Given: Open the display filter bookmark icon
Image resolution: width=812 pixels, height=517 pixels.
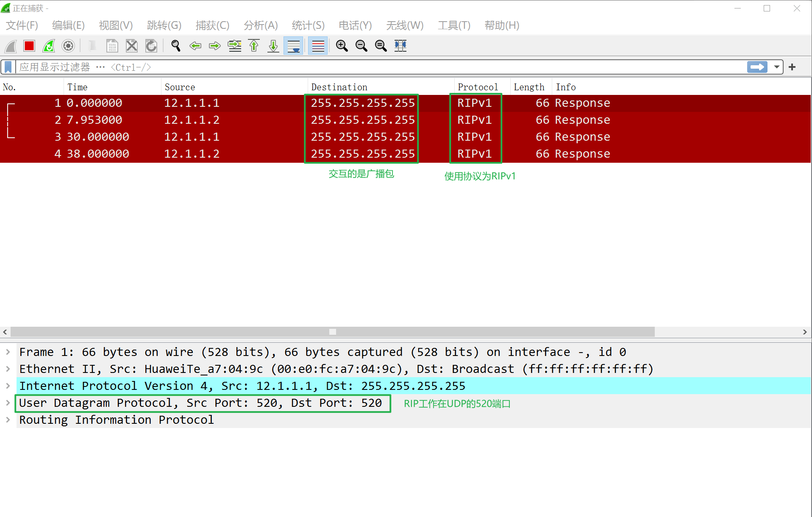Looking at the screenshot, I should pos(8,67).
